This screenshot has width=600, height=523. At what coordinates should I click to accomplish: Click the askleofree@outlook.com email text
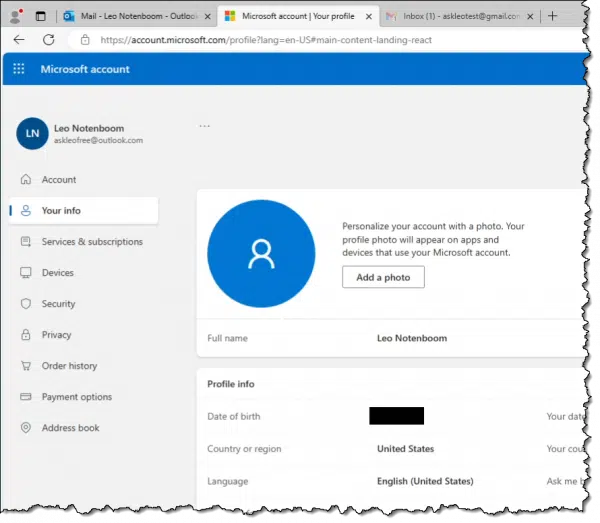98,140
